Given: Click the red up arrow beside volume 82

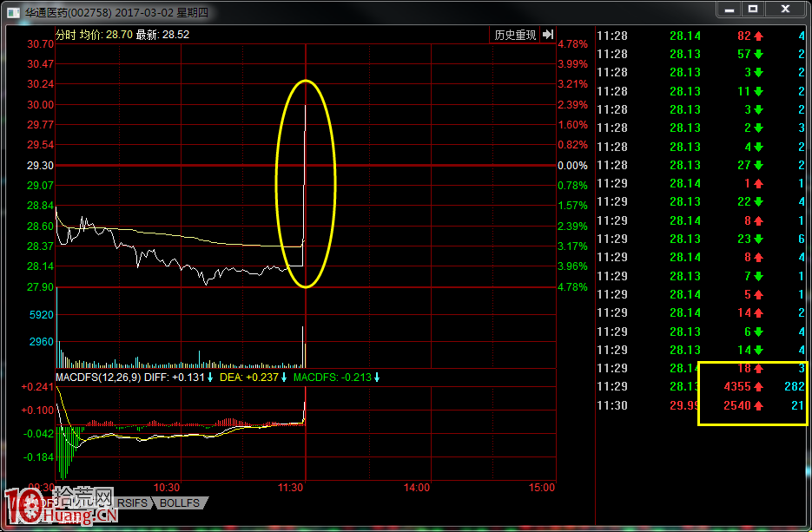Looking at the screenshot, I should 759,36.
